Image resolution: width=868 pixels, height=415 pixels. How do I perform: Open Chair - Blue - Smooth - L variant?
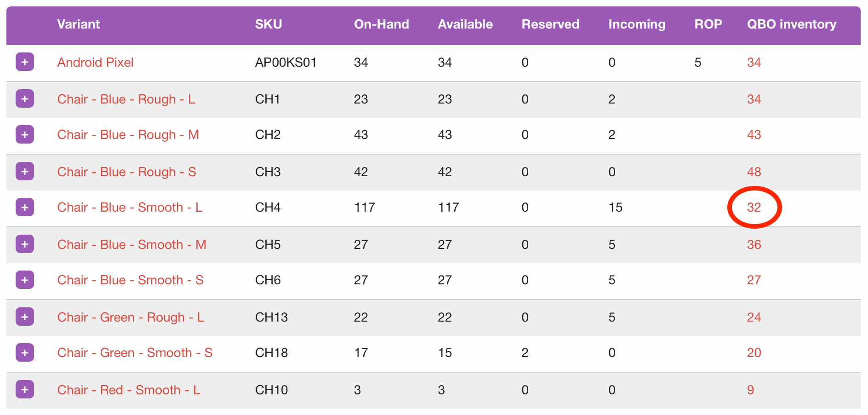[x=130, y=207]
